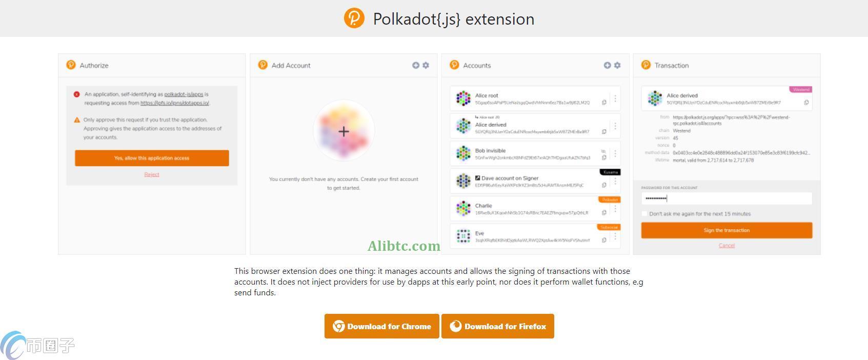The width and height of the screenshot is (868, 360).
Task: Click the Reject link in Authorize panel
Action: click(152, 174)
